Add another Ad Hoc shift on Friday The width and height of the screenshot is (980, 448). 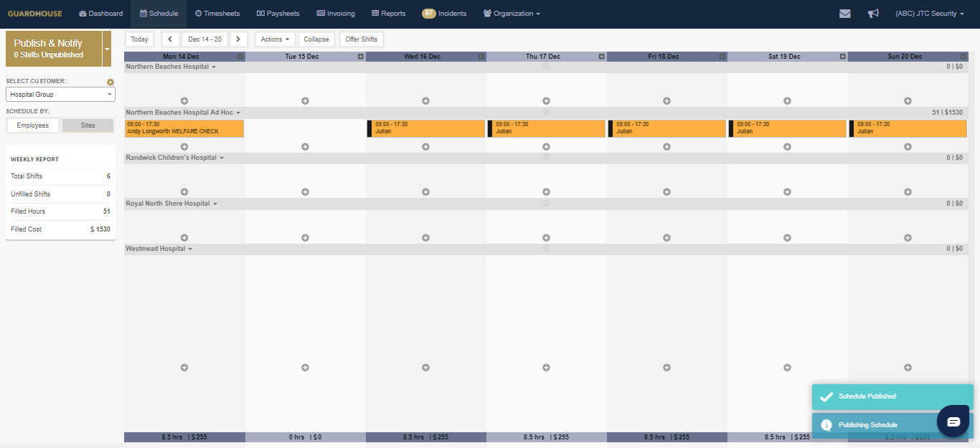pos(666,147)
